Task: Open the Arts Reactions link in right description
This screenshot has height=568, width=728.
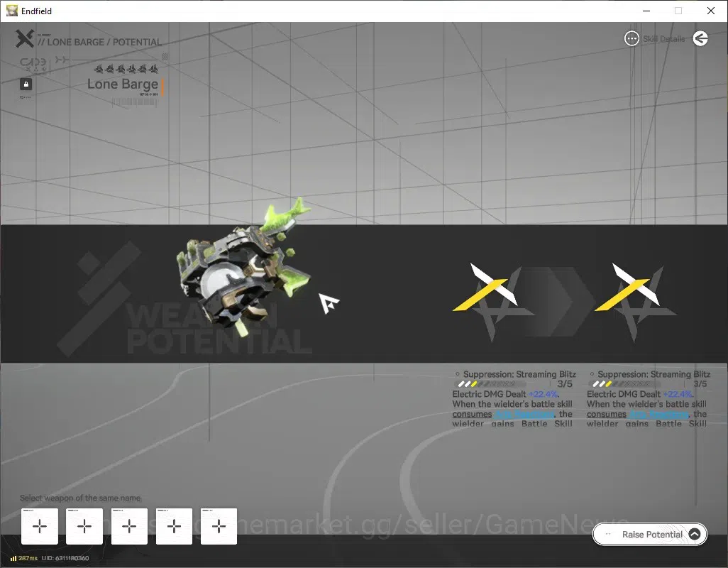Action: click(x=658, y=414)
